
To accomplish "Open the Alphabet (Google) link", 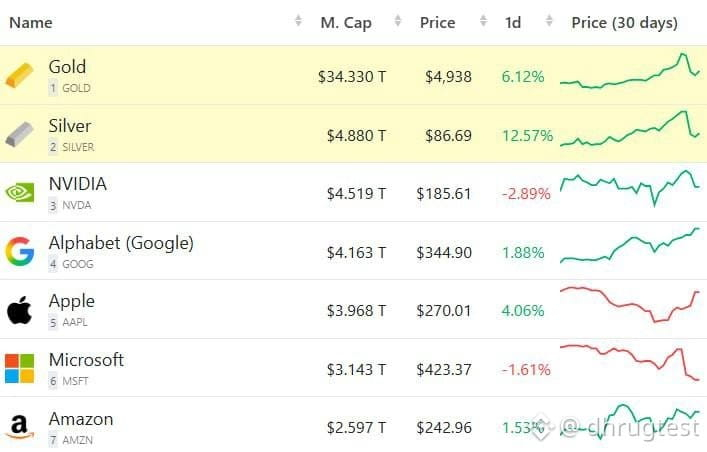I will pyautogui.click(x=121, y=243).
